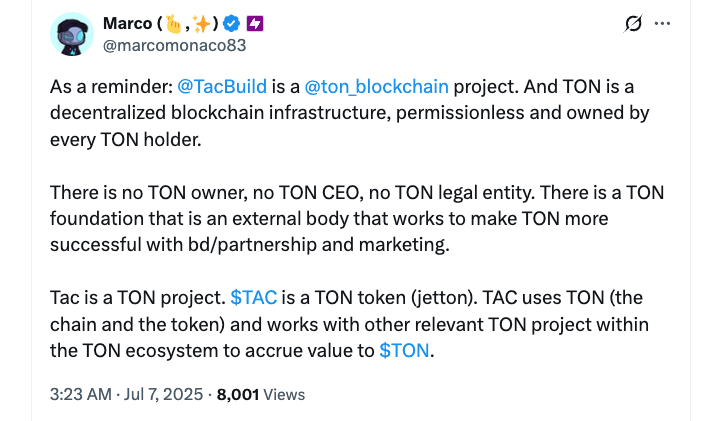Open the $TON cashtag link
The image size is (711, 421).
(x=406, y=350)
